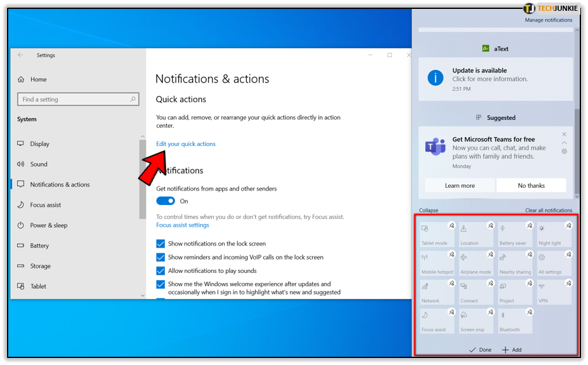The height and width of the screenshot is (365, 588).
Task: Uncheck Show notifications on the lock screen
Action: (160, 244)
